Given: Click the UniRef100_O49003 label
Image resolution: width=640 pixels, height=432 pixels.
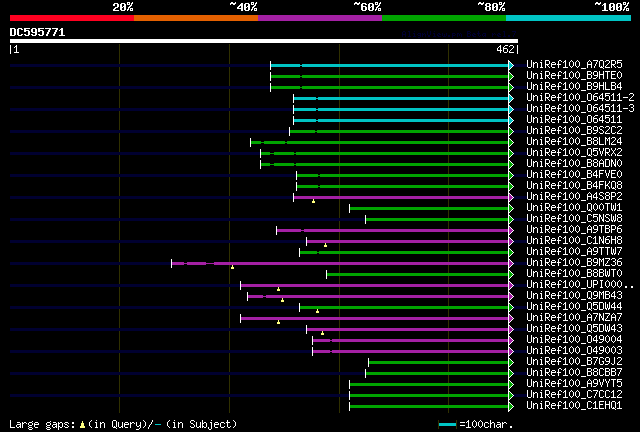Looking at the screenshot, I should 574,351.
